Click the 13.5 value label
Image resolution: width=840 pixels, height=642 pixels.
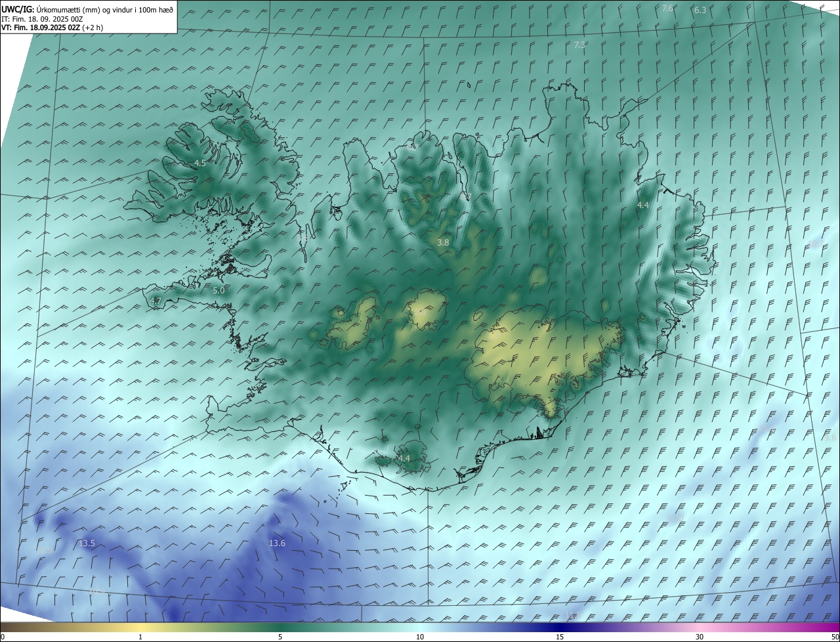click(87, 544)
